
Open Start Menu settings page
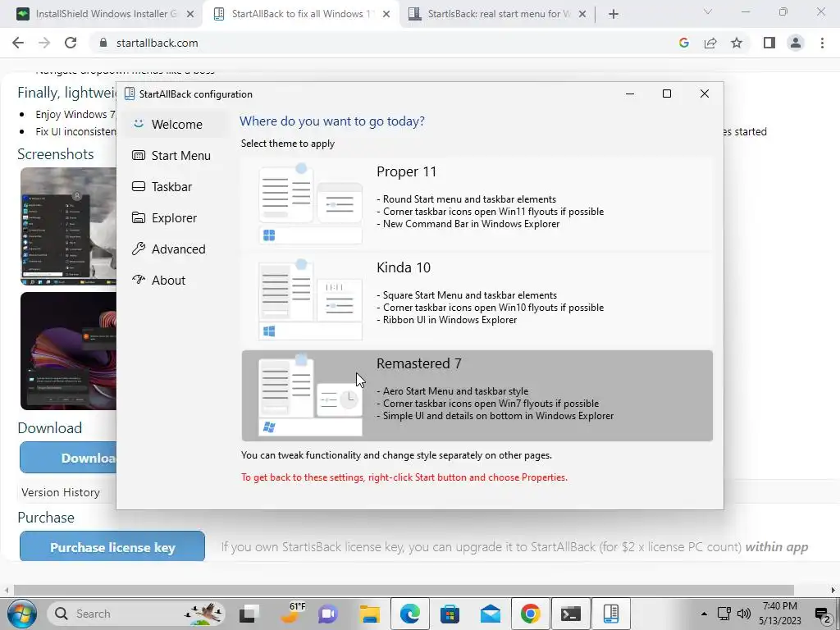[x=176, y=155]
